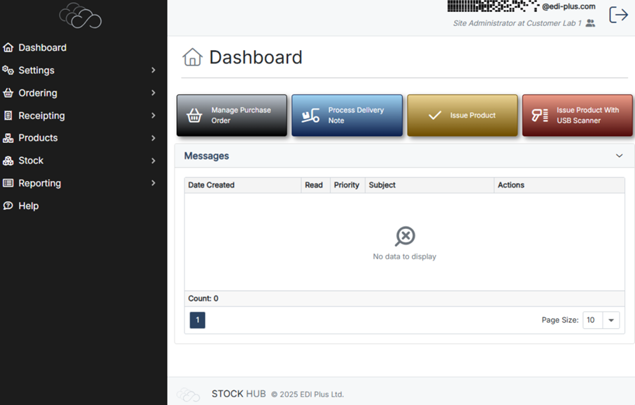The image size is (635, 405).
Task: Open the Page Size dropdown
Action: (611, 320)
